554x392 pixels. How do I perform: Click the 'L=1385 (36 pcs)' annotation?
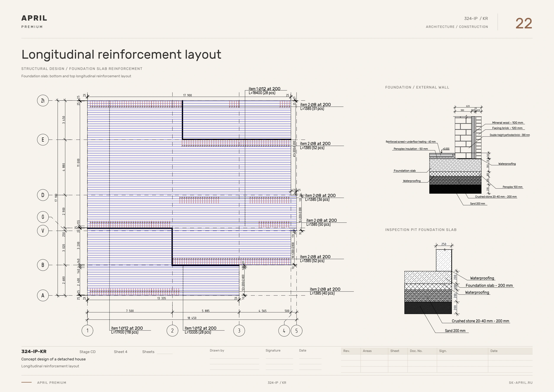click(x=317, y=200)
